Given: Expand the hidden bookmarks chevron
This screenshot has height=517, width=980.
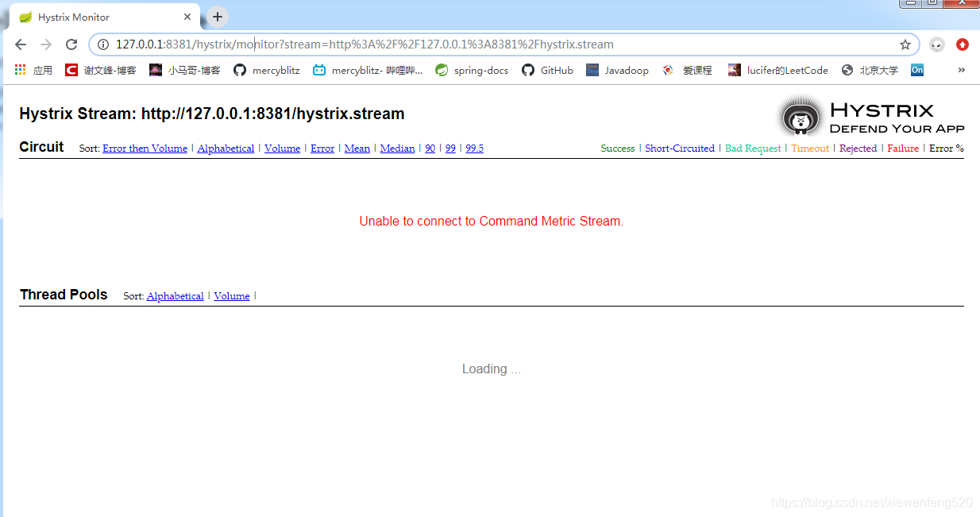Looking at the screenshot, I should click(962, 70).
